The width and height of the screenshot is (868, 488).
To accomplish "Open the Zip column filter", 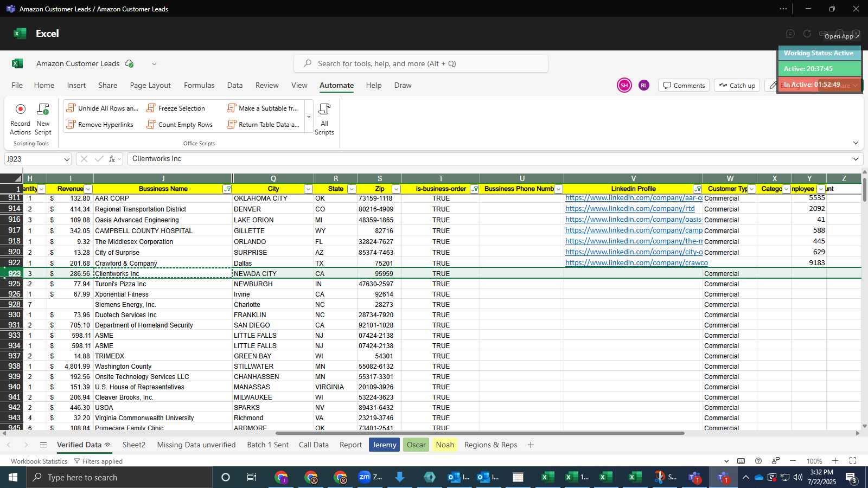I will click(396, 189).
